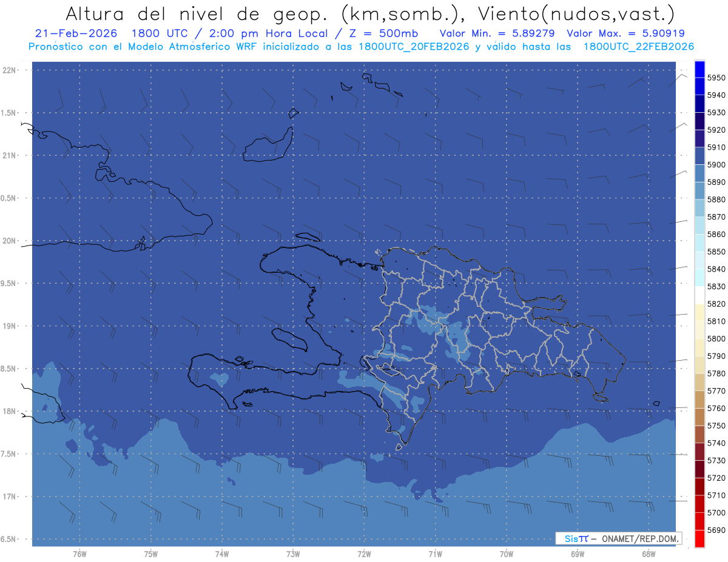Click the legend value '5900'
Image resolution: width=728 pixels, height=562 pixels.
tap(716, 164)
